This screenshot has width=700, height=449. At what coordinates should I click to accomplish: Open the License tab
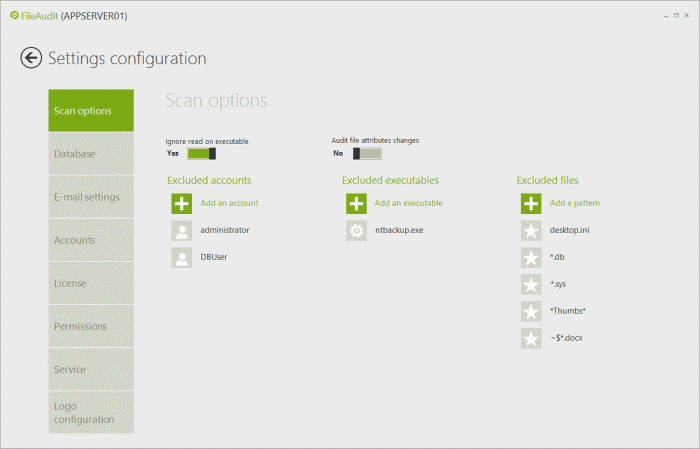(x=91, y=283)
